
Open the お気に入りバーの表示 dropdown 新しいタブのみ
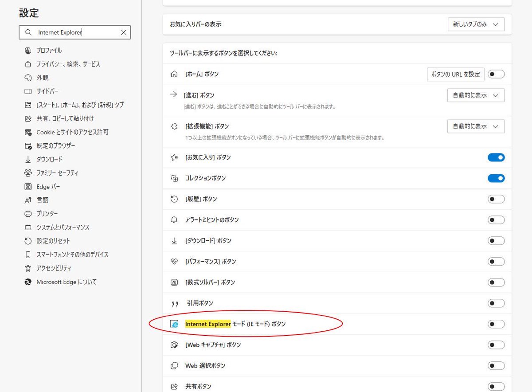[x=476, y=24]
